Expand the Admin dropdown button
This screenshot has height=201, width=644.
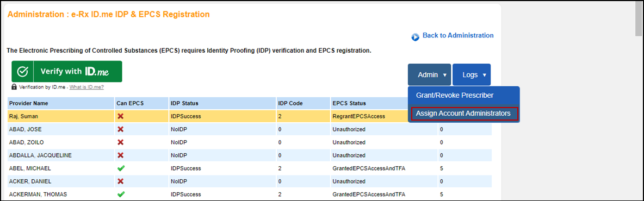click(x=429, y=74)
